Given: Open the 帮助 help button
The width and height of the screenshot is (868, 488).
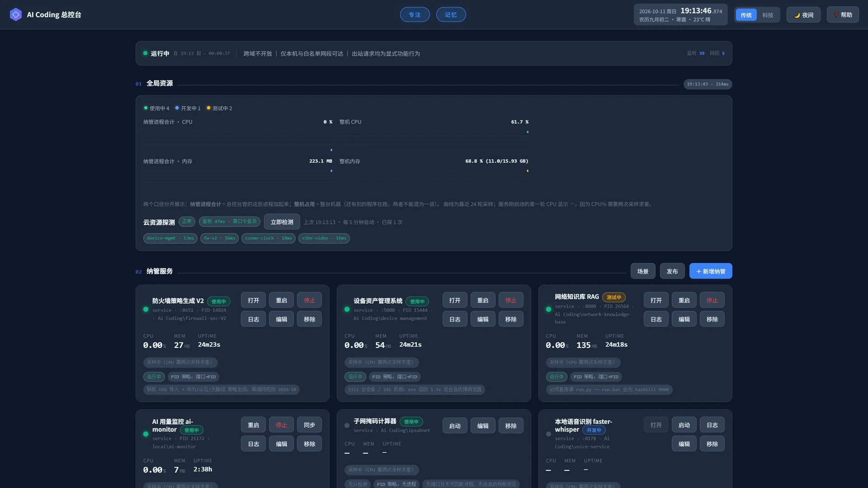Looking at the screenshot, I should click(843, 15).
